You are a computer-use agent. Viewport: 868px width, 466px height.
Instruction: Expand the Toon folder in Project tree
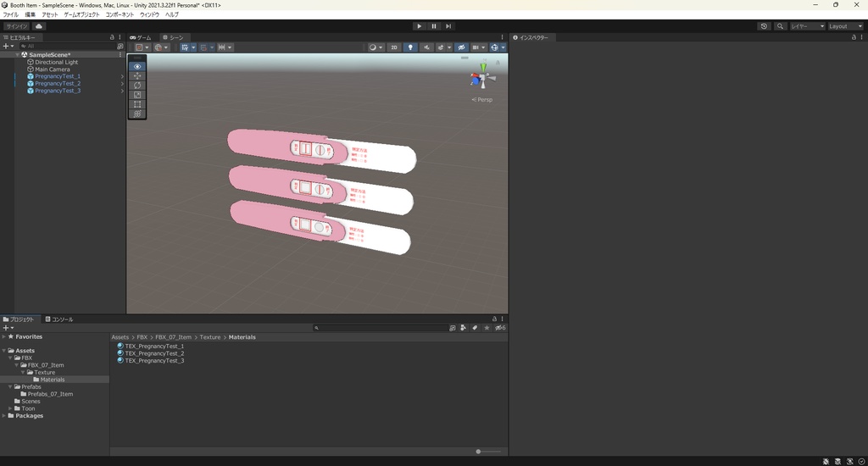click(x=10, y=408)
